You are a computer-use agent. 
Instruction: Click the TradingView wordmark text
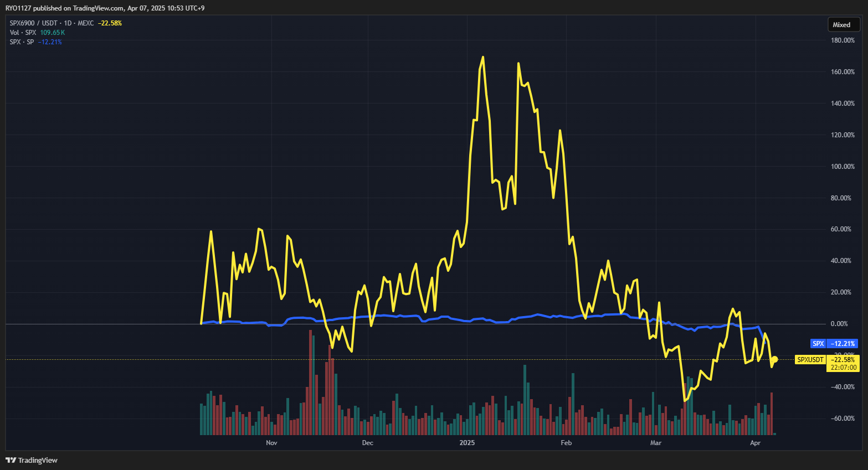pyautogui.click(x=38, y=460)
